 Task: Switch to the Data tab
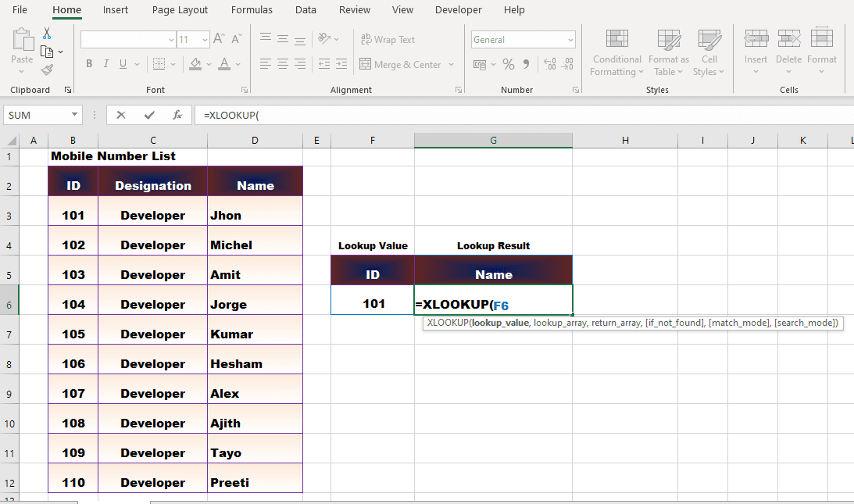[306, 10]
